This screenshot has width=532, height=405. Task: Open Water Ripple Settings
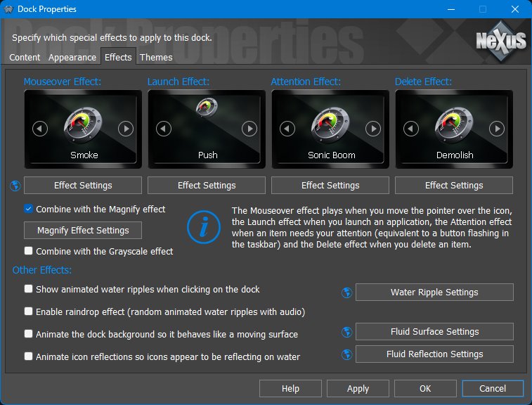pos(434,292)
